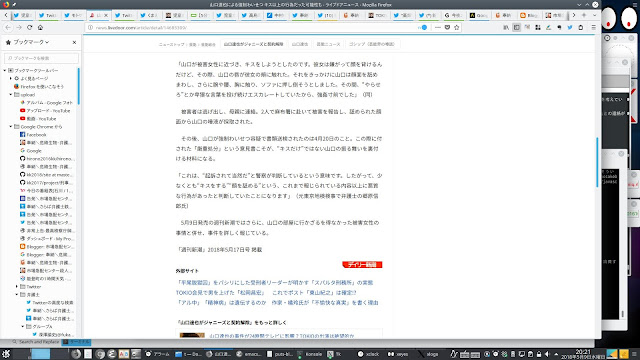Open a new tab with plus button

point(584,15)
